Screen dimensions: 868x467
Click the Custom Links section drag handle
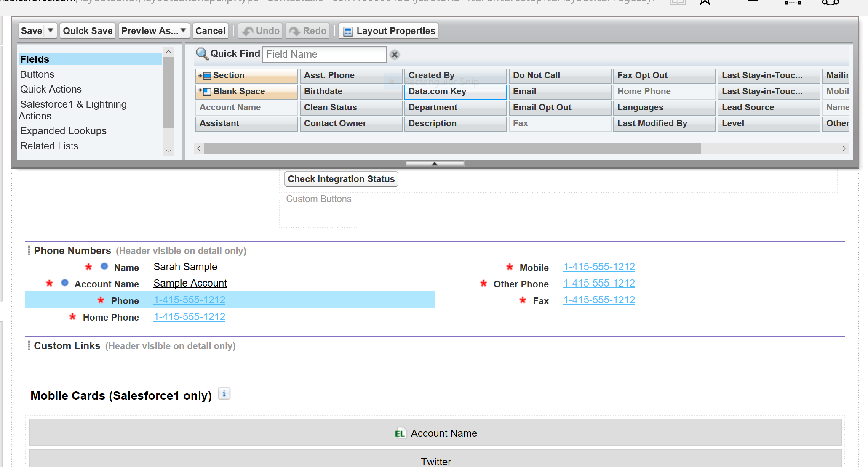(29, 346)
